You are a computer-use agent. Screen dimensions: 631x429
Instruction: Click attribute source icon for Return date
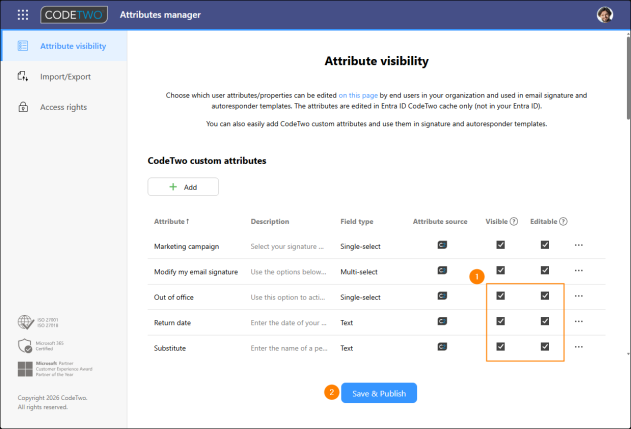click(x=442, y=321)
